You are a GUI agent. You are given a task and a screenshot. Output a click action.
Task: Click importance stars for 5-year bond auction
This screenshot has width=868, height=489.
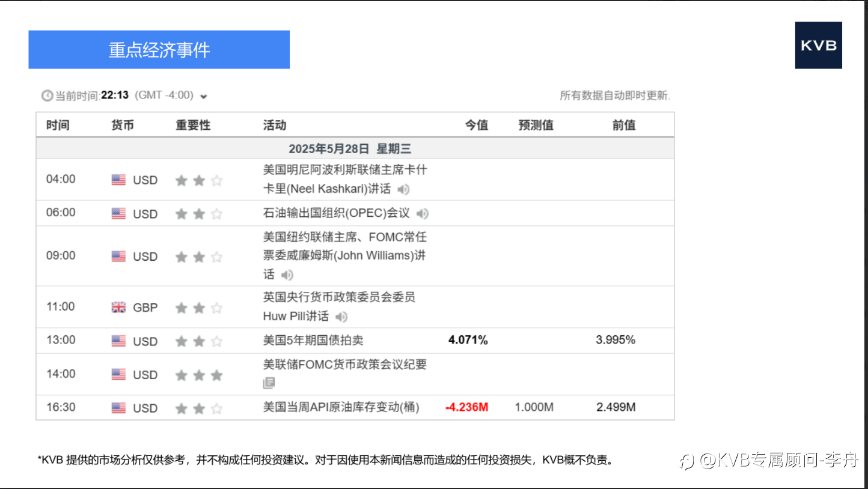pos(199,342)
